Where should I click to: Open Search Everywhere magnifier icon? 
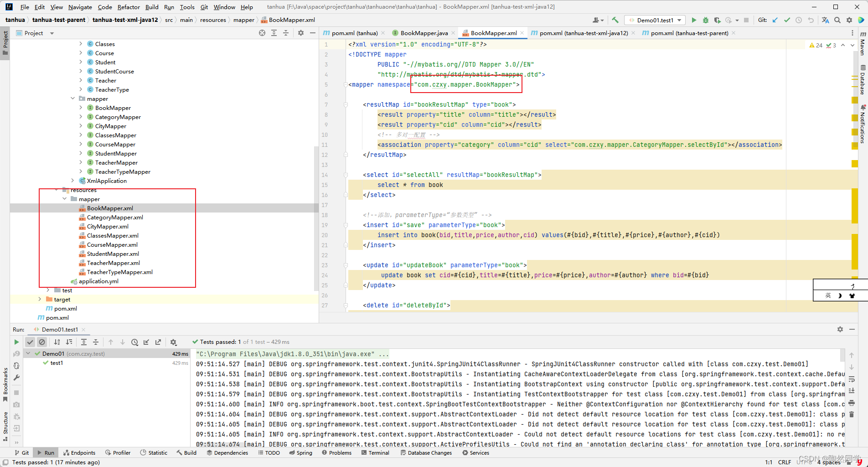pyautogui.click(x=837, y=20)
